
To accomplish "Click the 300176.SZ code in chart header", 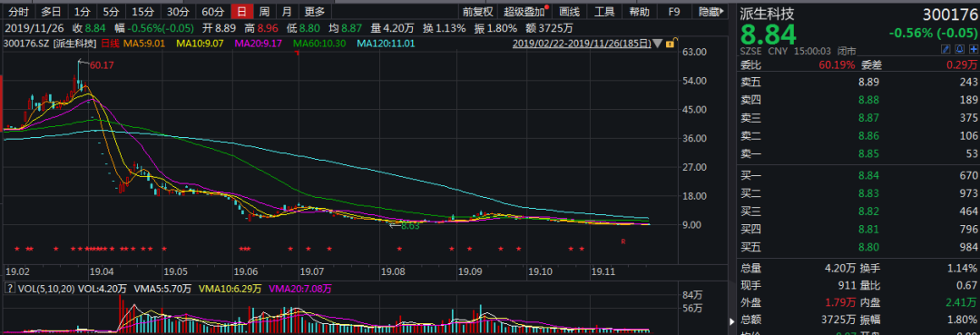I will click(x=26, y=44).
